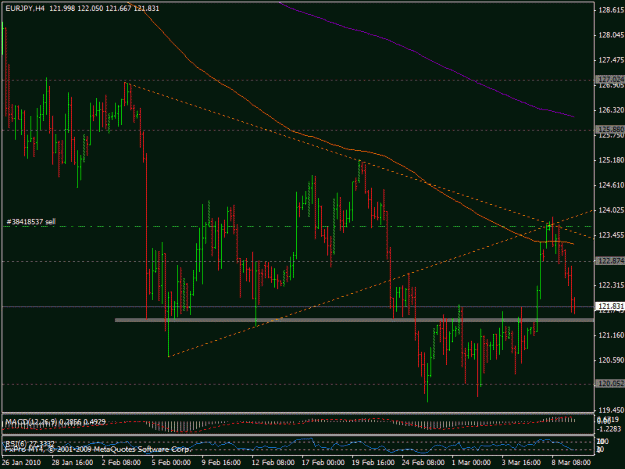Click the 127.475 price scale label
Screen dimensions: 625x469
click(x=611, y=60)
